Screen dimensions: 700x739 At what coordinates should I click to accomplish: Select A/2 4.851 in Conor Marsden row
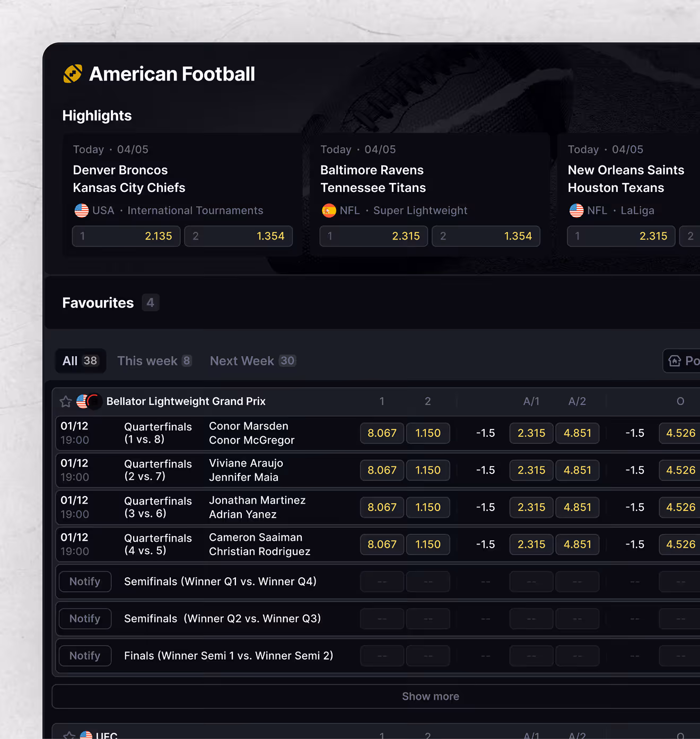pyautogui.click(x=577, y=433)
